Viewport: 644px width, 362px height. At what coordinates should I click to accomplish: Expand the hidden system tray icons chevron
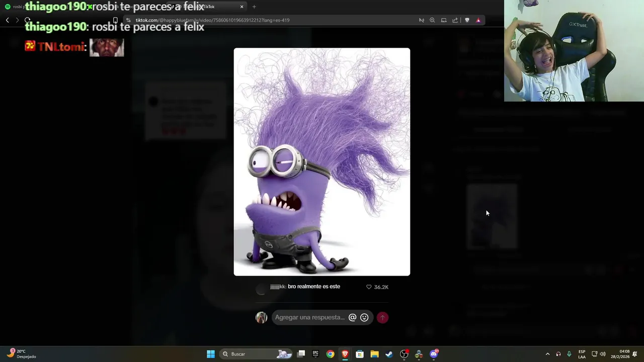pos(547,354)
